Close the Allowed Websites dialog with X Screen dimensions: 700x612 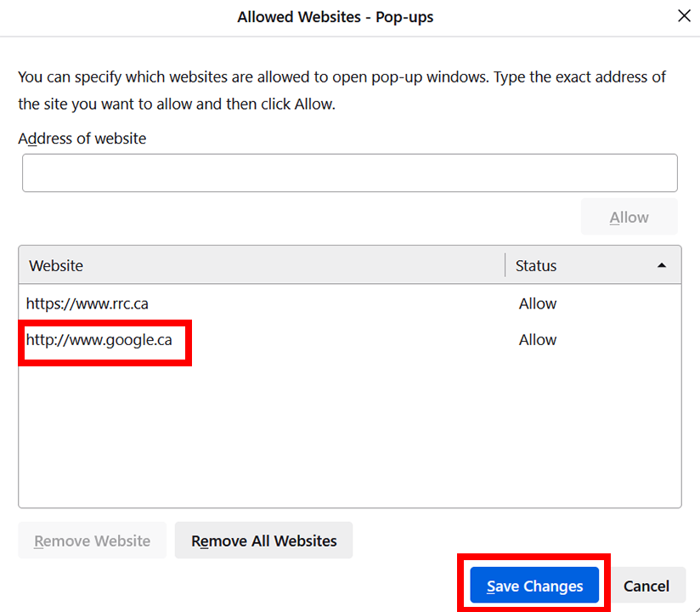coord(683,16)
